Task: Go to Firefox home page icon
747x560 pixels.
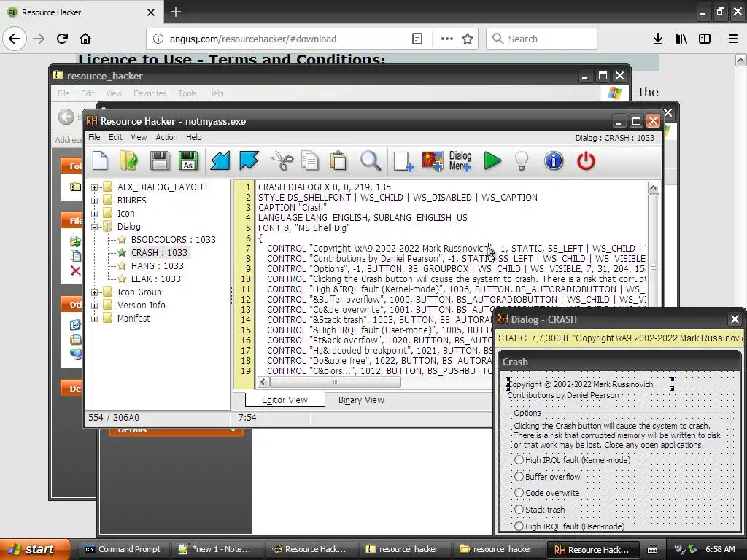Action: click(85, 39)
